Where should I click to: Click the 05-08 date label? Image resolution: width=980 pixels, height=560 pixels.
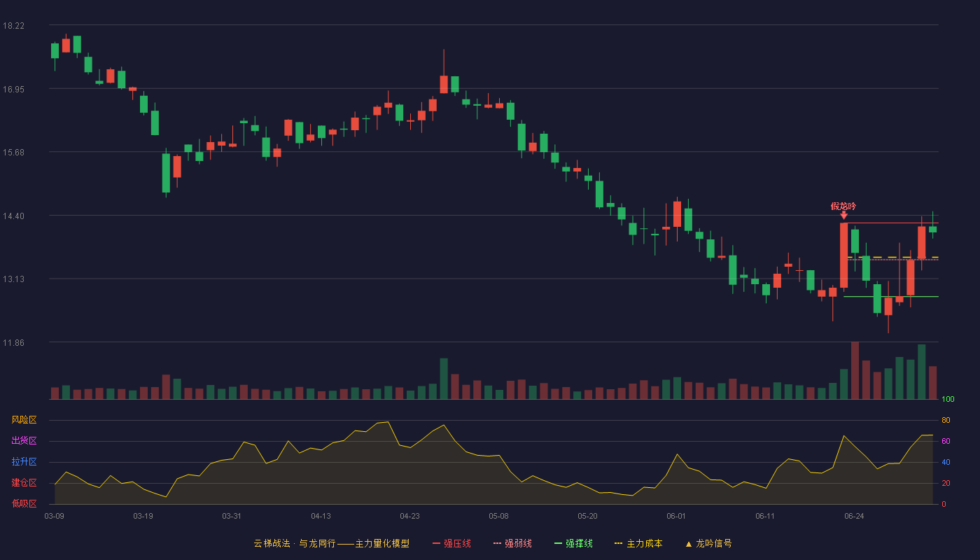(x=498, y=516)
